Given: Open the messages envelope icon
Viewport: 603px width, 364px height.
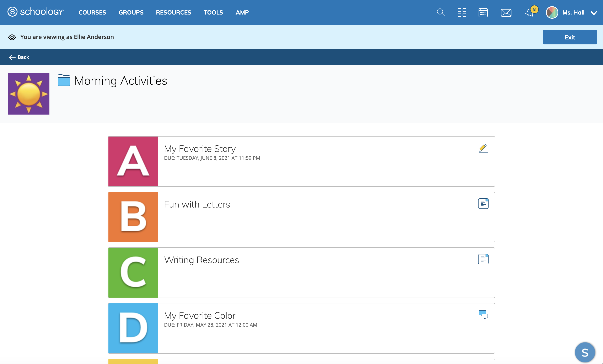Looking at the screenshot, I should click(x=506, y=13).
